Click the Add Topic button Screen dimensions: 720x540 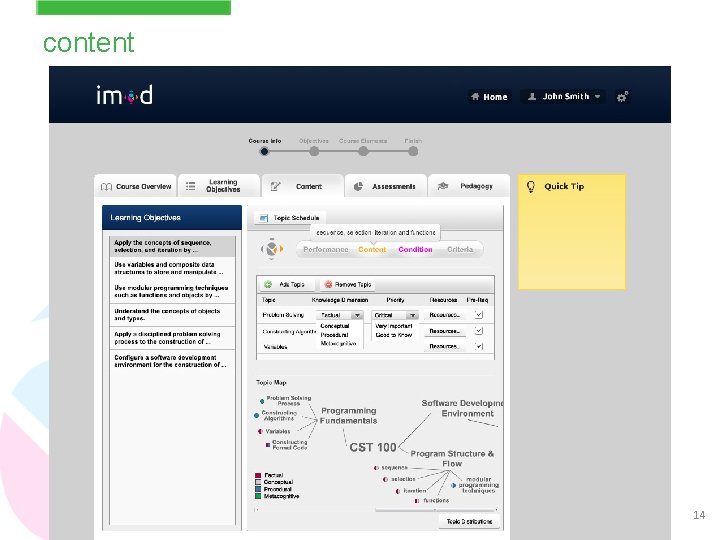tap(287, 285)
